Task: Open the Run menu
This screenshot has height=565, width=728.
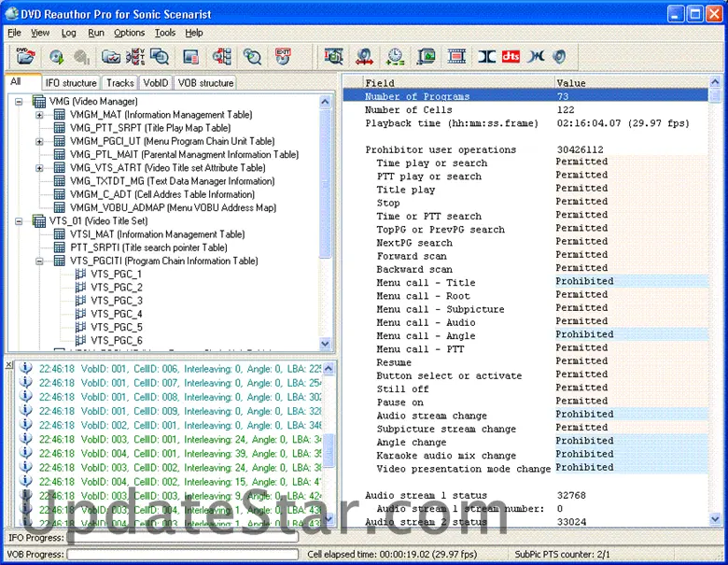Action: tap(96, 33)
